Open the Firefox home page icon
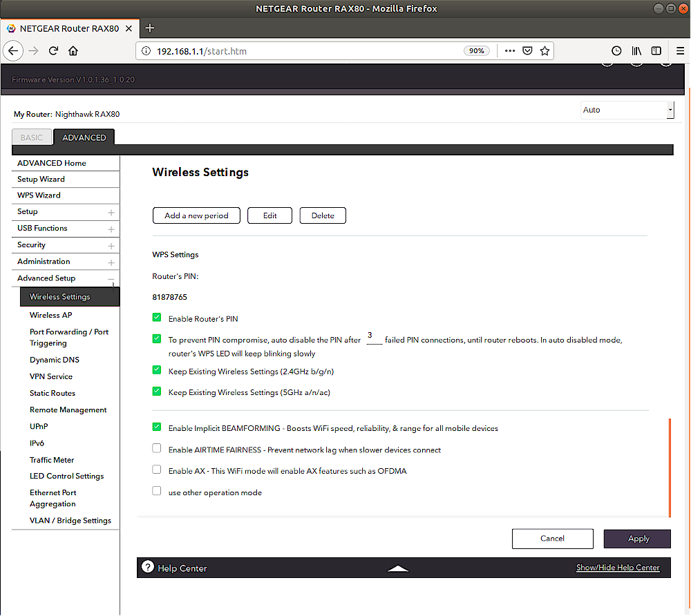Image resolution: width=691 pixels, height=616 pixels. [x=73, y=51]
